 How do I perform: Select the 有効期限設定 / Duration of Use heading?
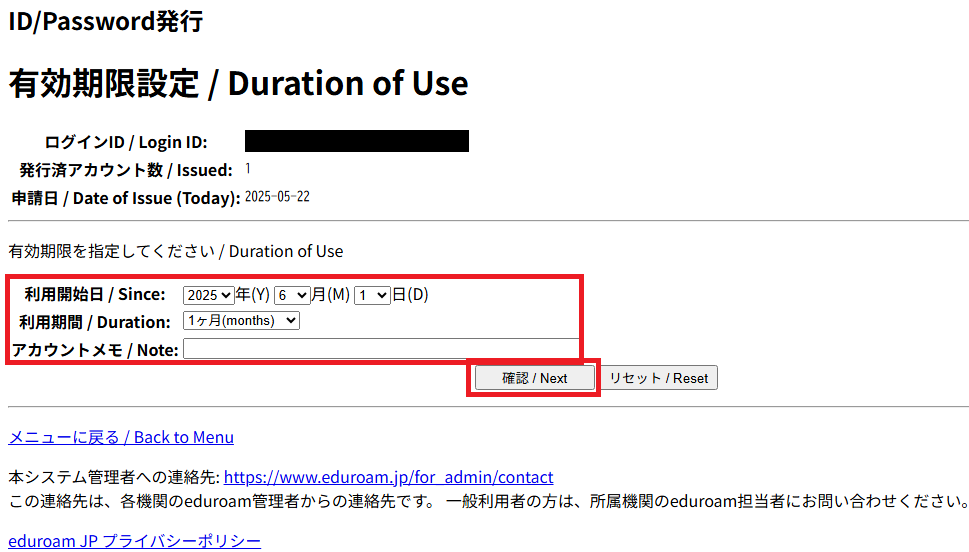point(239,83)
